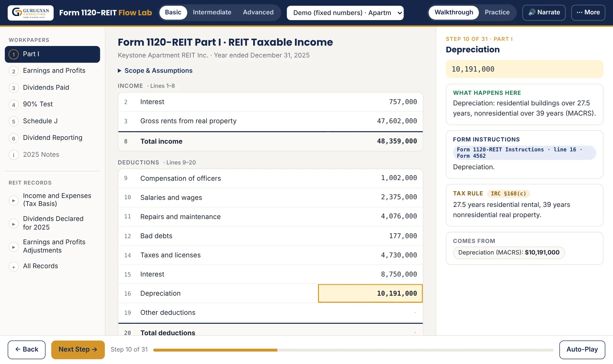
Task: Go to the Next Step
Action: (78, 350)
